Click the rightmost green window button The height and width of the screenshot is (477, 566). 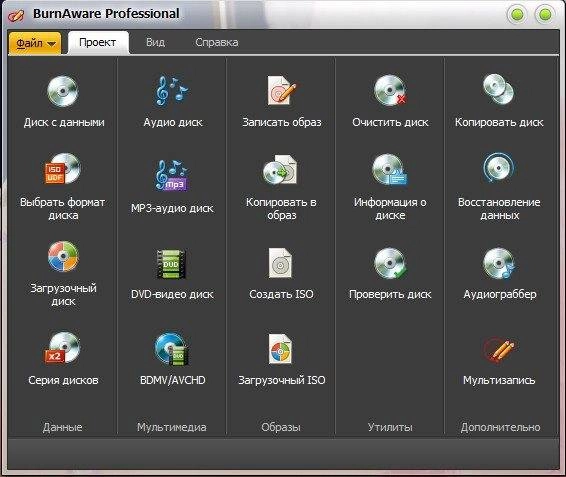[x=545, y=15]
